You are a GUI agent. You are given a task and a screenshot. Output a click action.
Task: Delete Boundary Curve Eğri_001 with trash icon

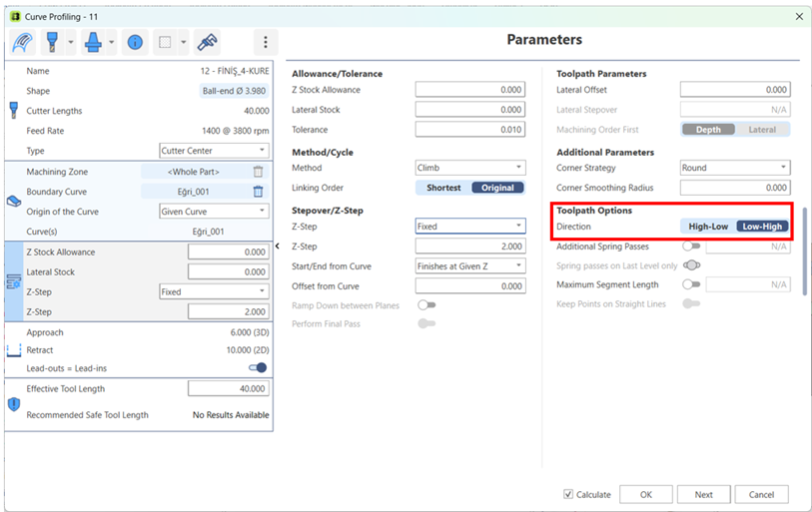(x=258, y=192)
